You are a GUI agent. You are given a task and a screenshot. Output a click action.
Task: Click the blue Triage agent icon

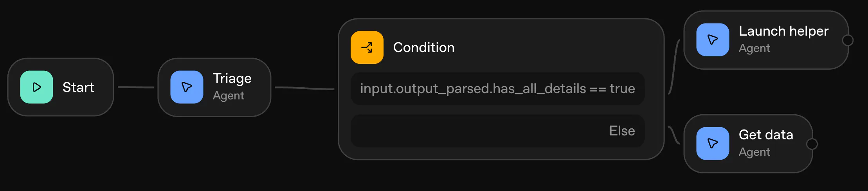coord(187,87)
